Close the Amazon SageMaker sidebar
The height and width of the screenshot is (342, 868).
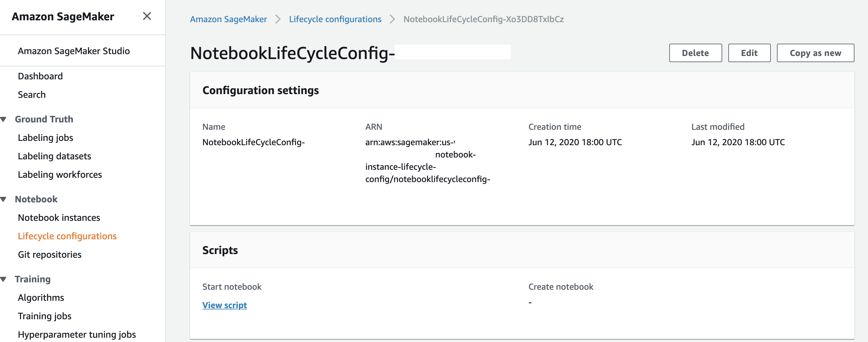[x=147, y=16]
